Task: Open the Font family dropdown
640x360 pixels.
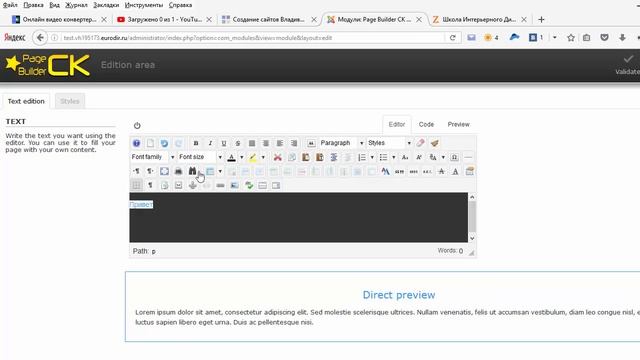Action: coord(153,157)
